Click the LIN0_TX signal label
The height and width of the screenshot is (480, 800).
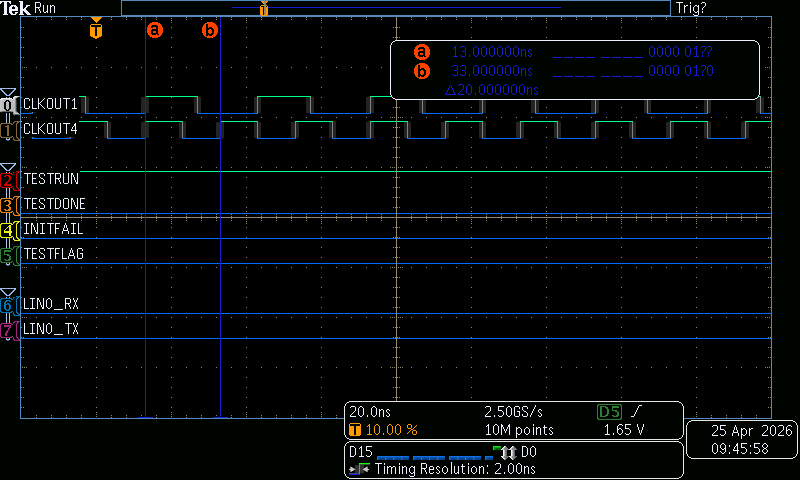click(51, 329)
